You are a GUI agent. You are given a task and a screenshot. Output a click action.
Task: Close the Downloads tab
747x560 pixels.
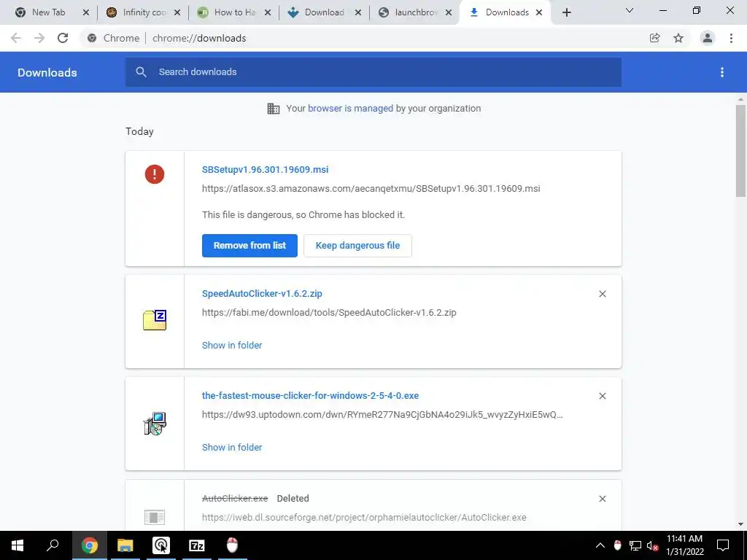pyautogui.click(x=539, y=12)
